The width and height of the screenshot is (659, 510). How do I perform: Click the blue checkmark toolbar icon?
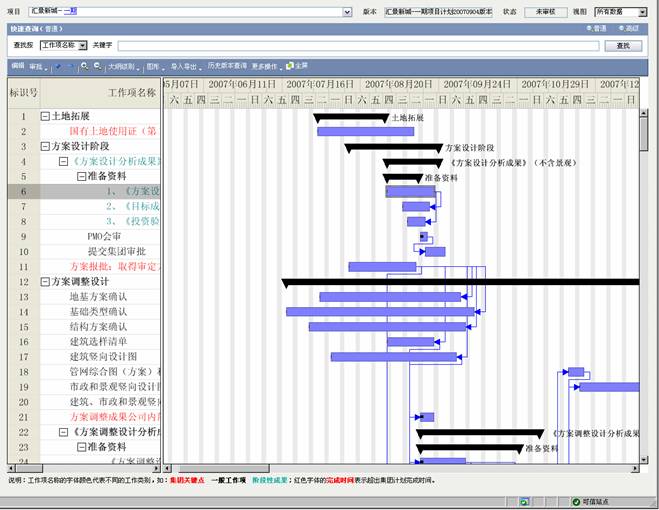(57, 66)
